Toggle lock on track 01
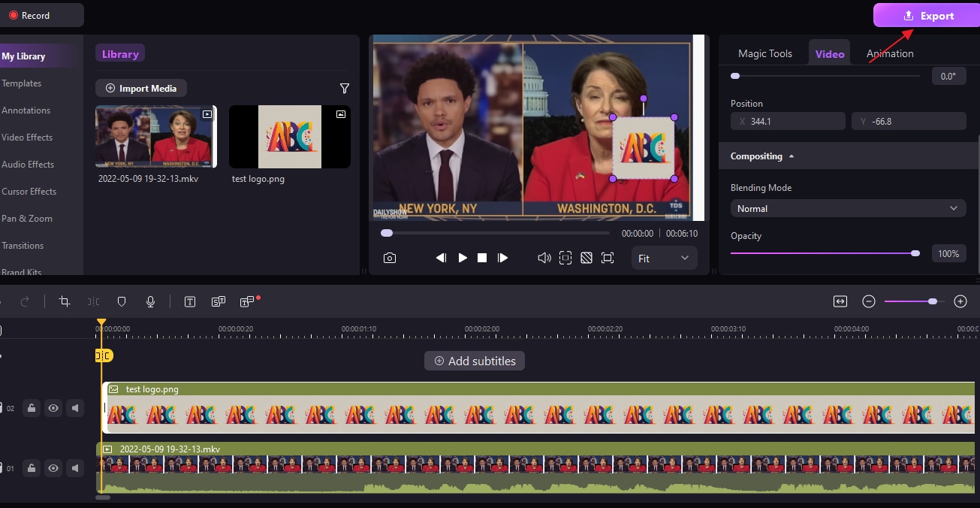This screenshot has height=508, width=980. click(x=31, y=468)
